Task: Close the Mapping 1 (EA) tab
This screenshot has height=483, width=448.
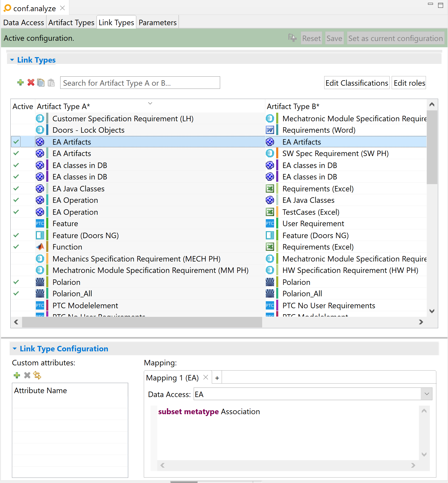Action: (x=206, y=377)
